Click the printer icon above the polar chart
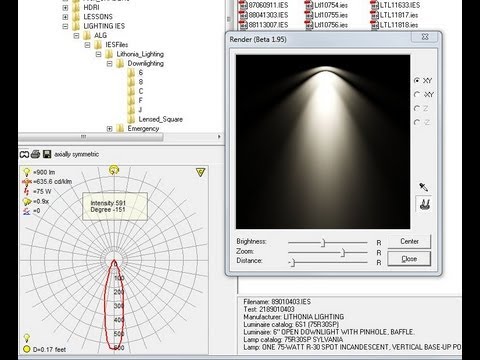 [35, 154]
